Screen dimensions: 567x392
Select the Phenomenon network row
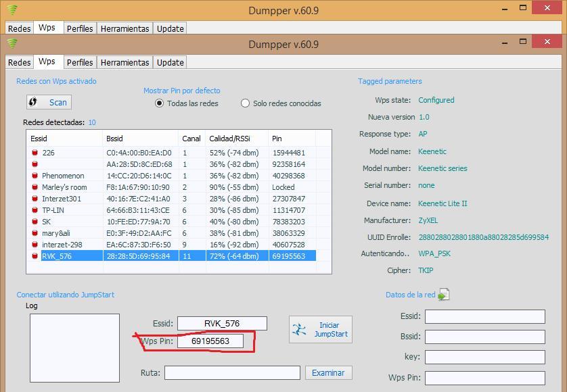coord(171,176)
